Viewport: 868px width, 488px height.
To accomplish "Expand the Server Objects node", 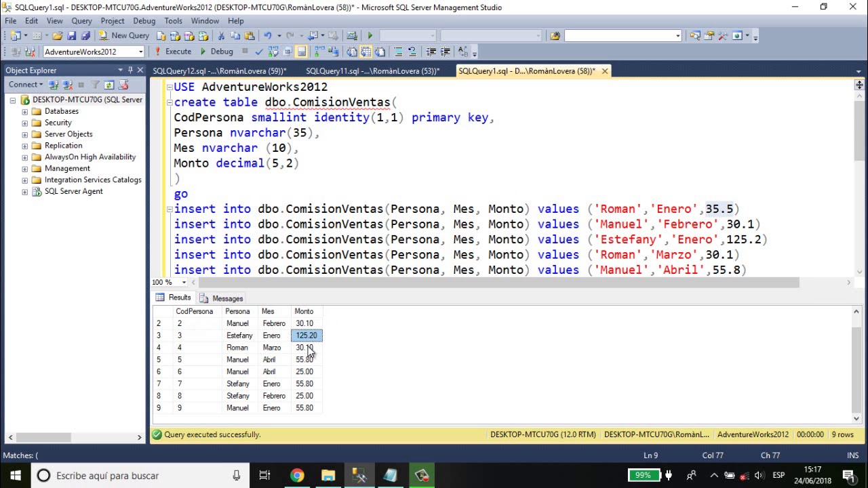I will coord(25,134).
